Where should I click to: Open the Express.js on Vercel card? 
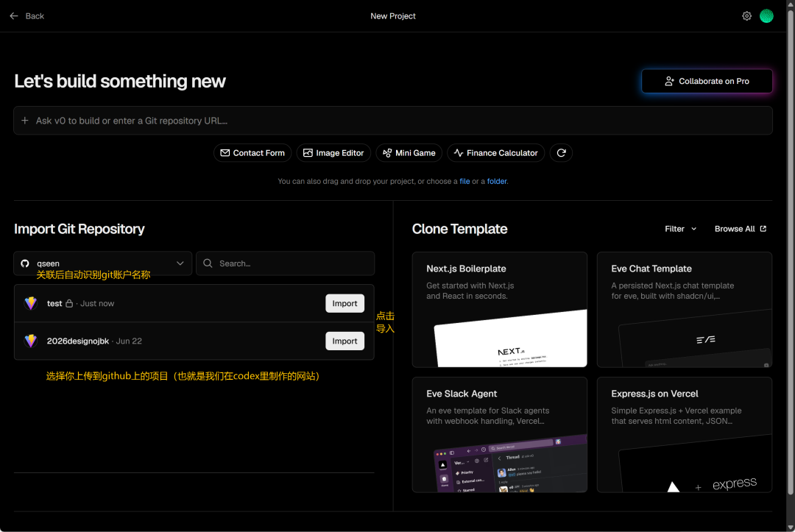(x=685, y=435)
